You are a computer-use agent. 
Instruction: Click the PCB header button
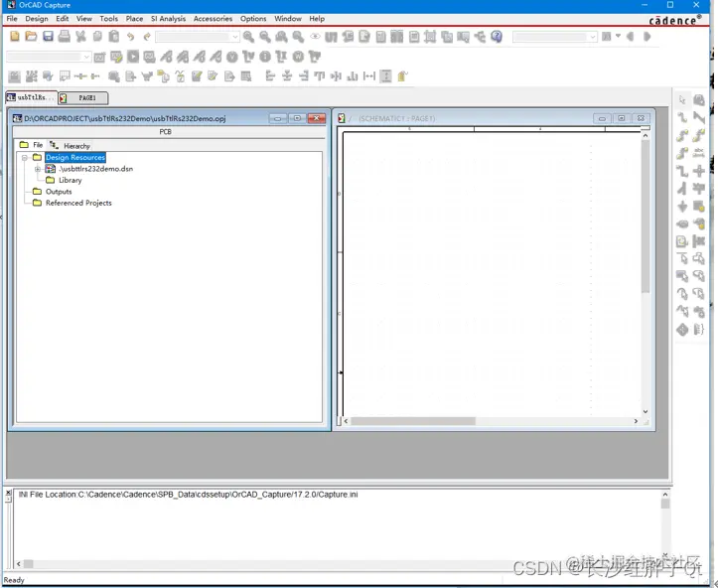click(x=165, y=132)
